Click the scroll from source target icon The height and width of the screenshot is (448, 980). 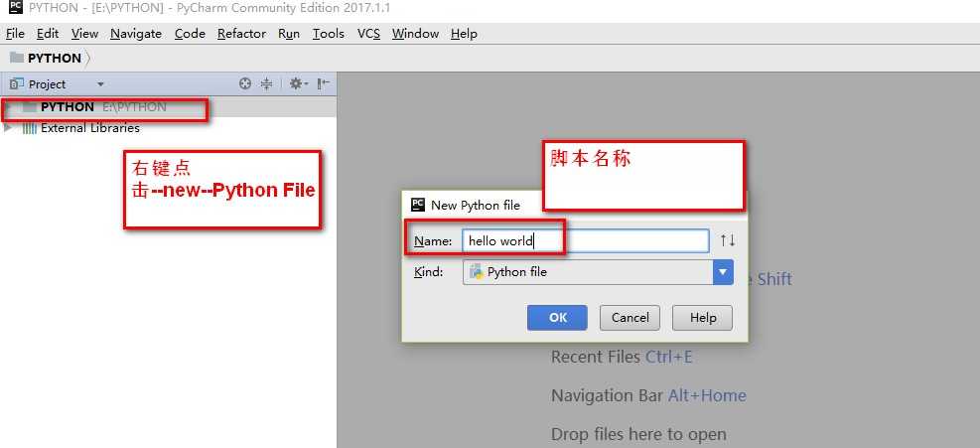click(245, 83)
